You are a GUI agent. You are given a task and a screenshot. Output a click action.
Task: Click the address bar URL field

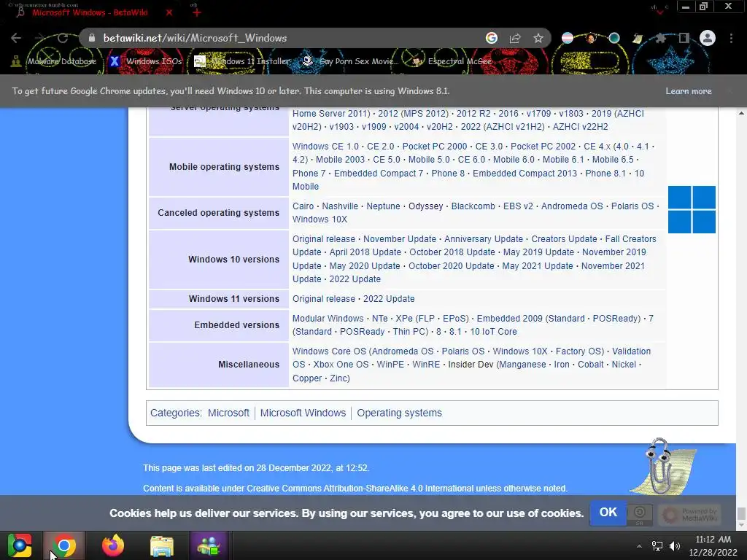[286, 38]
